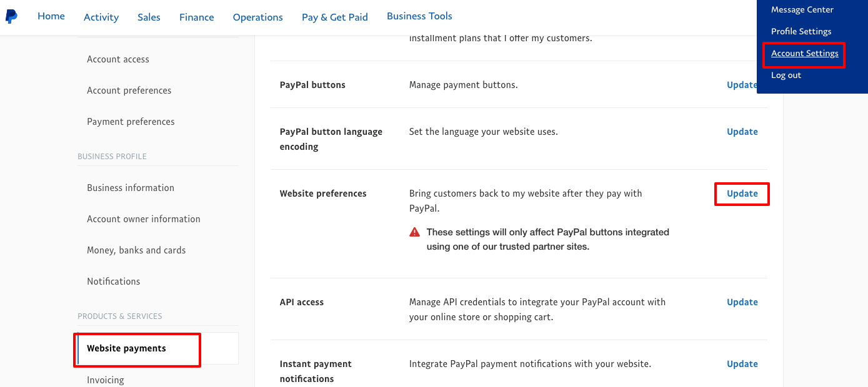Screen dimensions: 868x387
Task: Open Payment preferences settings
Action: pos(131,121)
